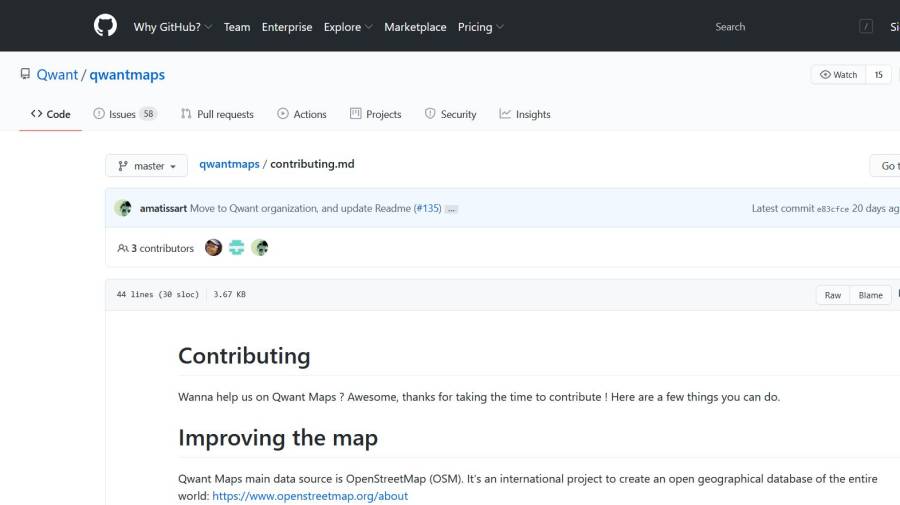Open the latest commit hash e83cfce
The height and width of the screenshot is (505, 900).
coord(832,209)
